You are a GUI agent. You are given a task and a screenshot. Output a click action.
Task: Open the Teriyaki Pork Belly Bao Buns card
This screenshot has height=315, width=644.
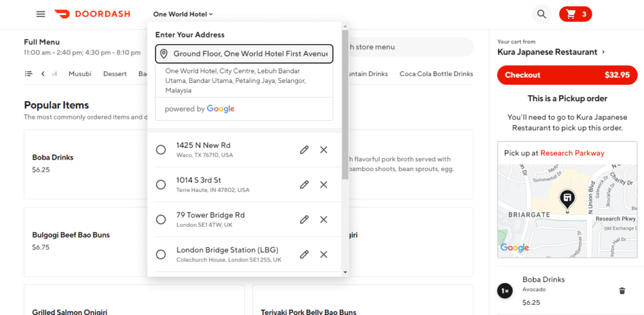click(363, 300)
